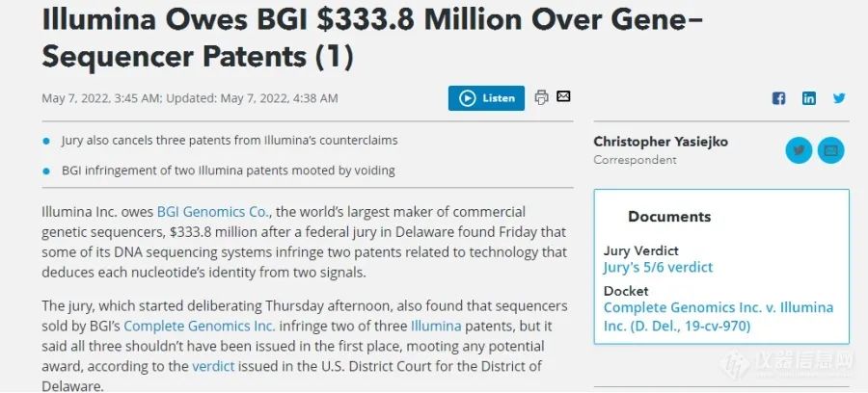Viewport: 868px width, 393px height.
Task: Play icon inside Listen button
Action: [x=467, y=98]
